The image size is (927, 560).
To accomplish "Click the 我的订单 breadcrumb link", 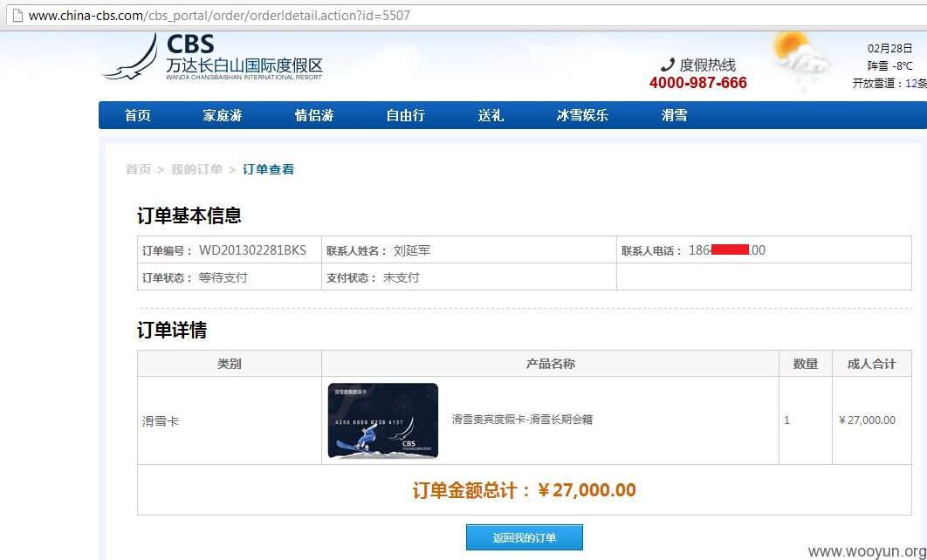I will (x=197, y=169).
